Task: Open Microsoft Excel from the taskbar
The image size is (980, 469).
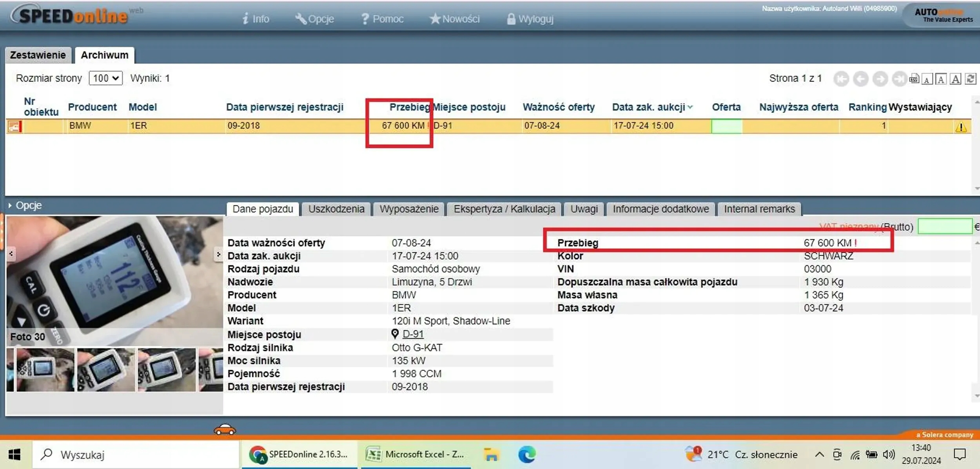Action: pos(416,454)
